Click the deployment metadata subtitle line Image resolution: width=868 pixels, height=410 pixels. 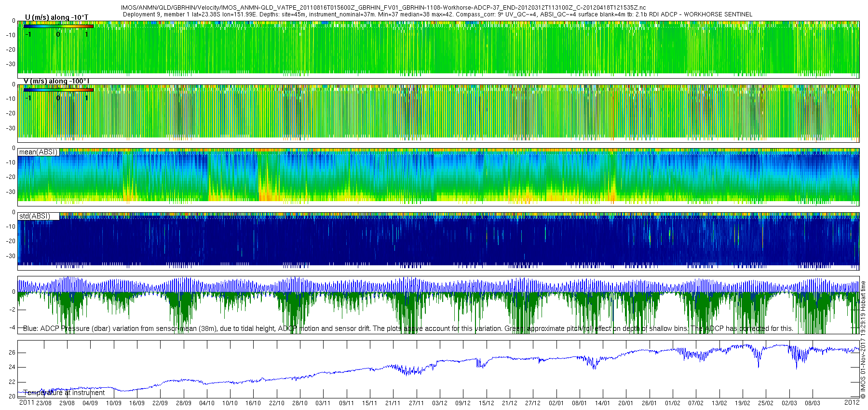437,14
